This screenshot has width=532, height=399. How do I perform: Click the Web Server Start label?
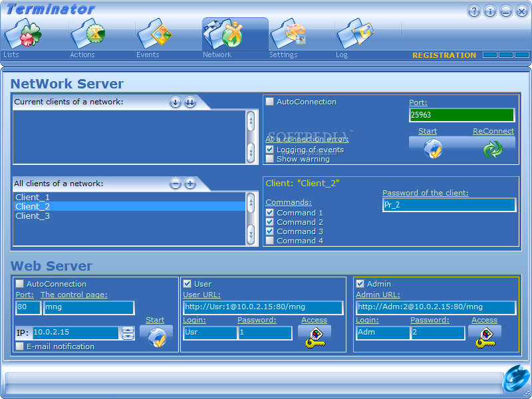pos(155,320)
